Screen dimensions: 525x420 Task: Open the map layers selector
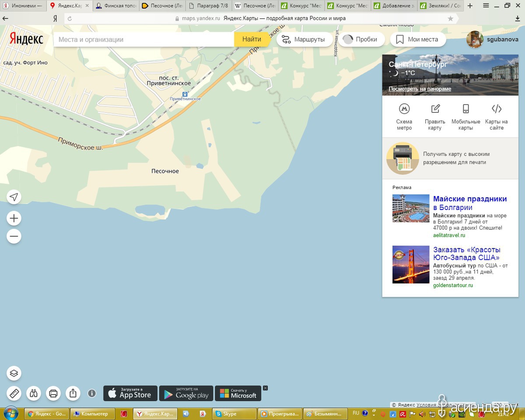(x=14, y=373)
